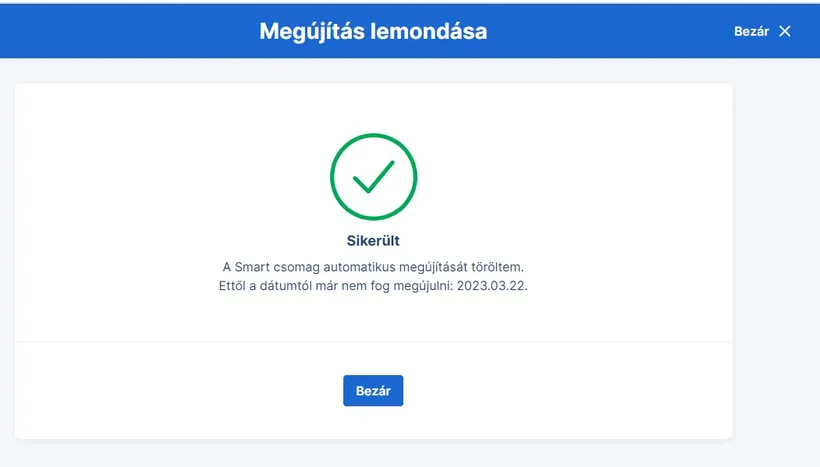
Task: Click the horizontal divider above the Bezár button
Action: point(373,342)
